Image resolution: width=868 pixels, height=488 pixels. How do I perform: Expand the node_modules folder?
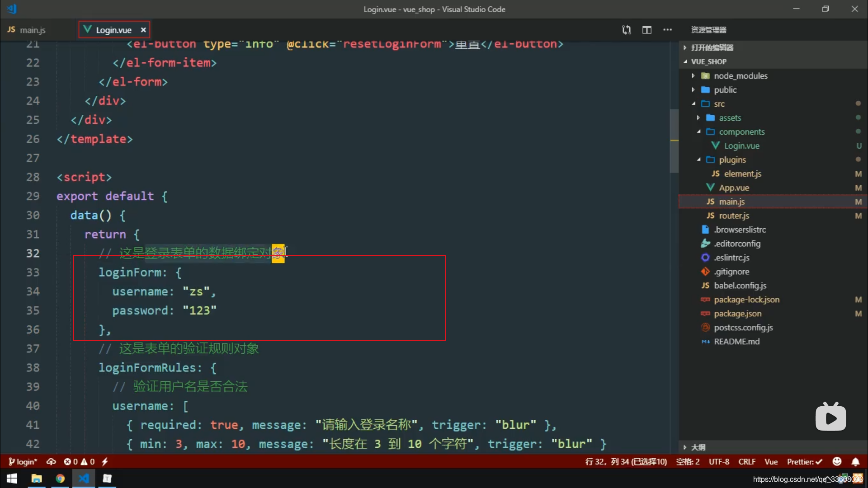tap(693, 76)
